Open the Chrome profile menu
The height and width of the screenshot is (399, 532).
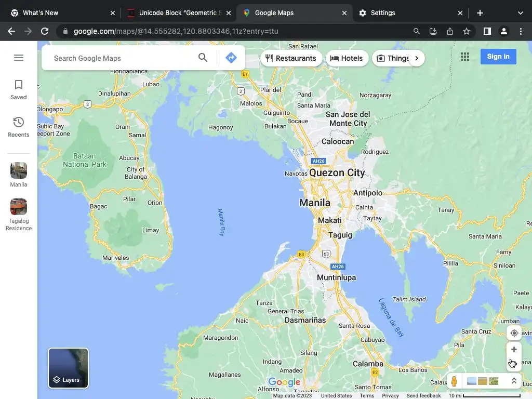(x=504, y=31)
